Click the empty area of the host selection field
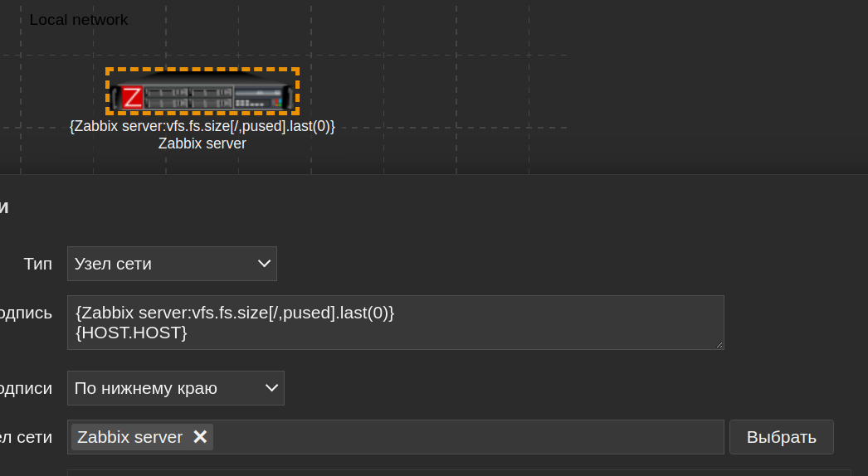 (x=465, y=437)
